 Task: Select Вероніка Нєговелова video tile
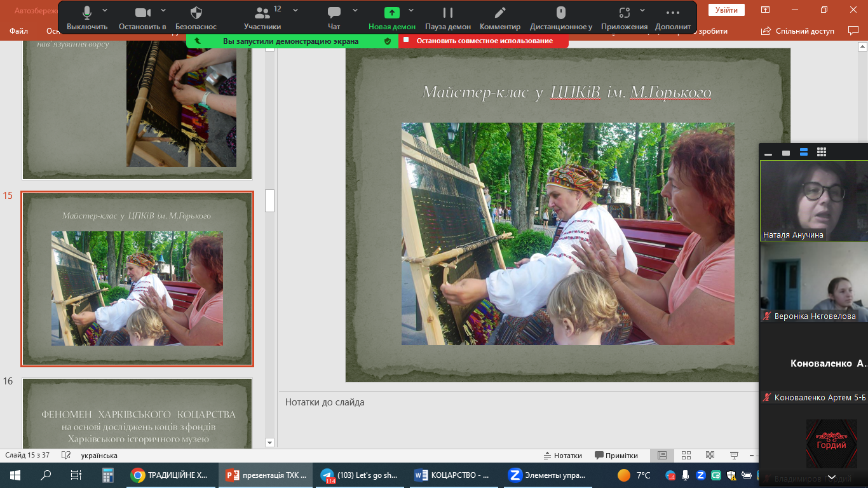click(814, 282)
